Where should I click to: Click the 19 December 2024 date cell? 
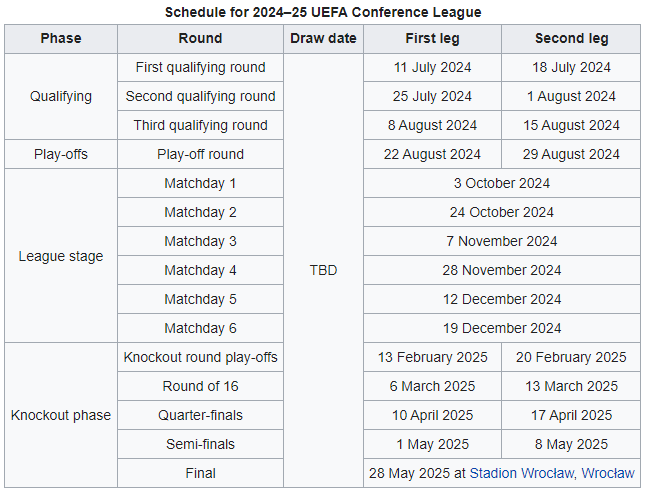tap(501, 328)
